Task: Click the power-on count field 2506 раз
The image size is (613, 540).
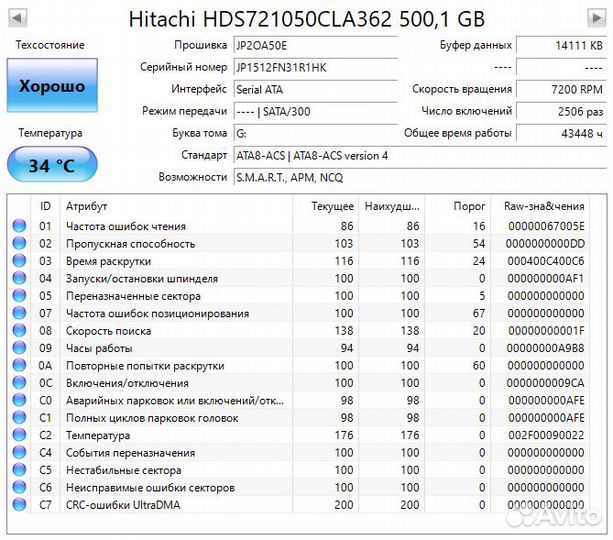Action: click(x=561, y=111)
